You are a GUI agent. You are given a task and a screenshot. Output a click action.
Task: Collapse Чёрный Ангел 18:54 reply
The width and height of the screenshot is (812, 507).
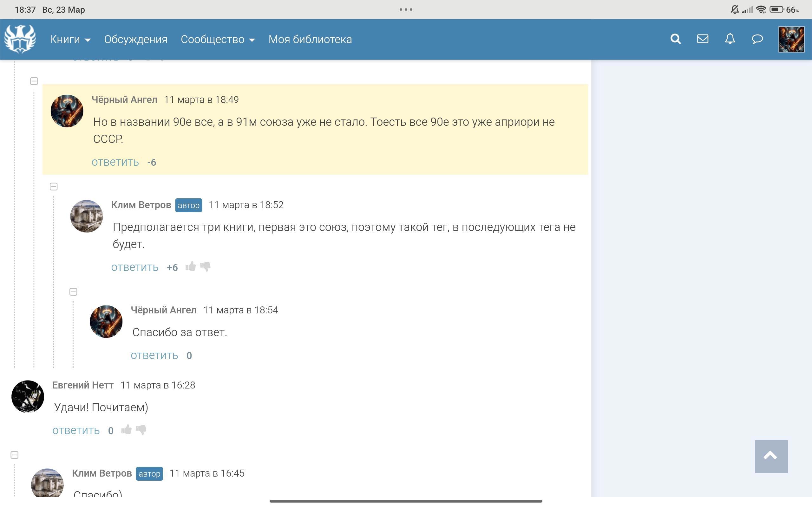click(x=73, y=292)
